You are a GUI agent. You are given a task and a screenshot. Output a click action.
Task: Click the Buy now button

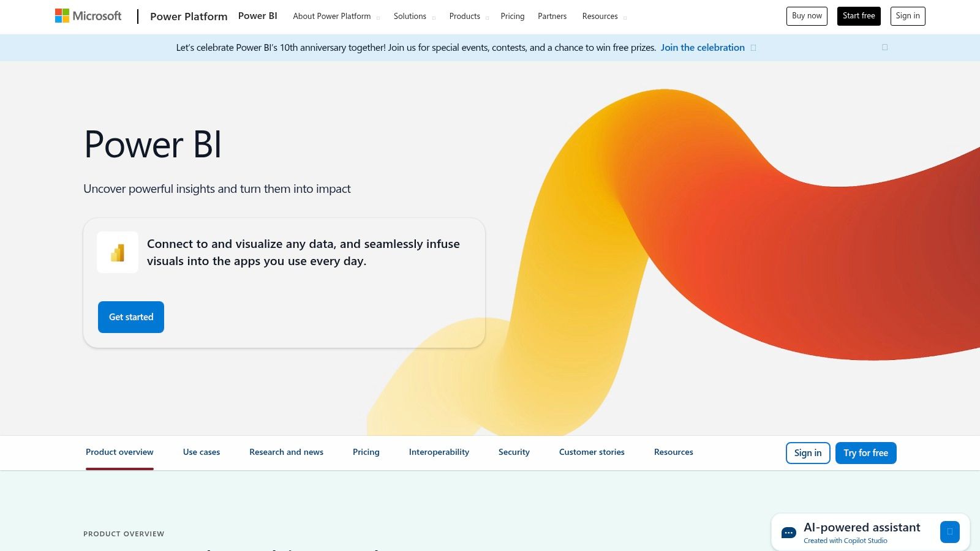(x=806, y=16)
